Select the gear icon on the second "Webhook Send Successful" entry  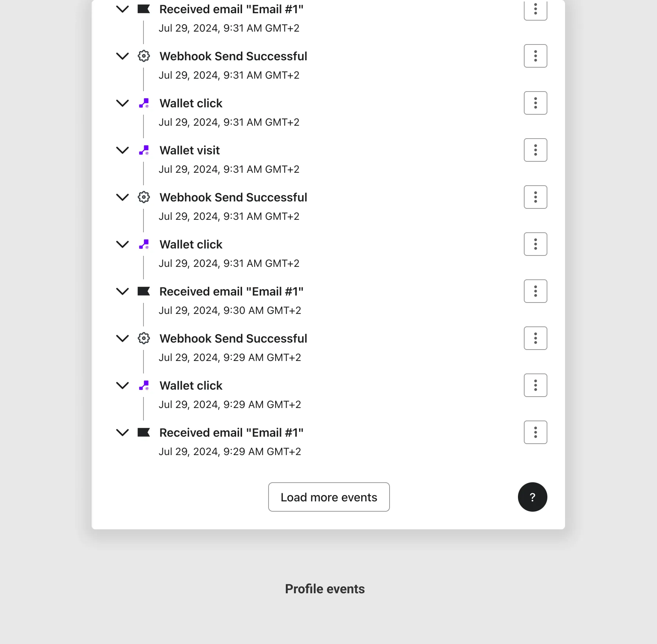click(x=144, y=197)
